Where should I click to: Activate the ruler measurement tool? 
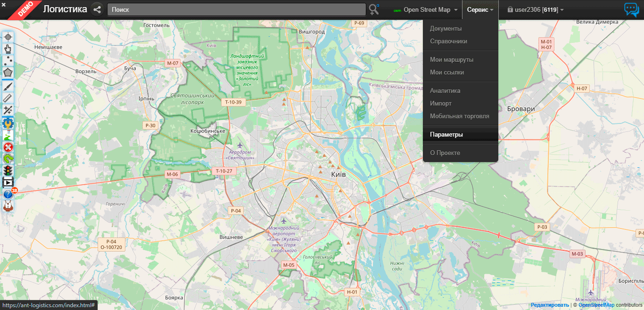coord(8,98)
